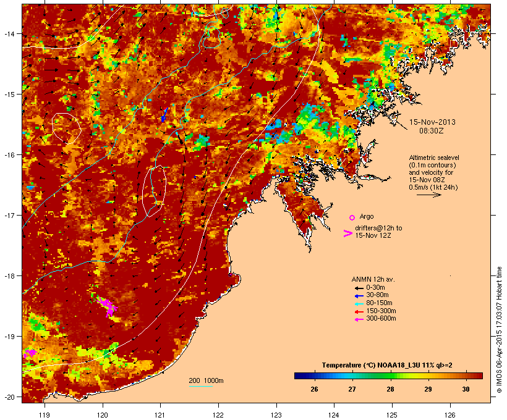Click the white oval contour near 121E 16.5S
Viewport: 507px width, 420px height.
[x=155, y=191]
